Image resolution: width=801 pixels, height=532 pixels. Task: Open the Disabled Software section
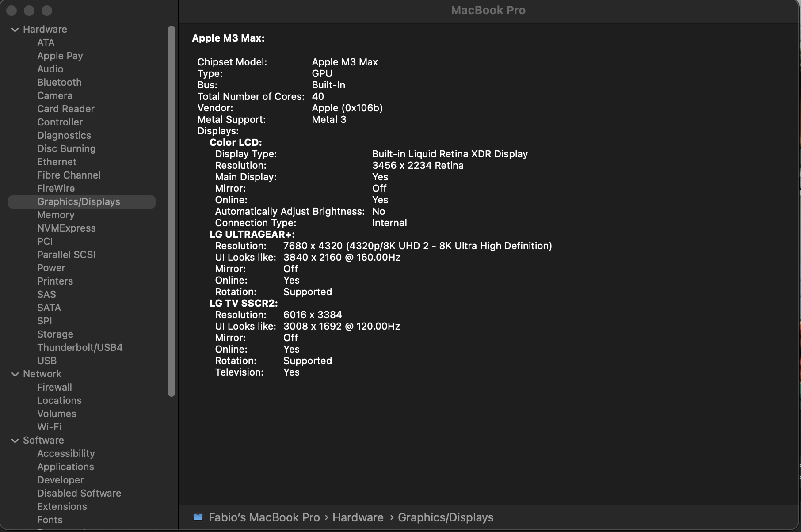79,493
